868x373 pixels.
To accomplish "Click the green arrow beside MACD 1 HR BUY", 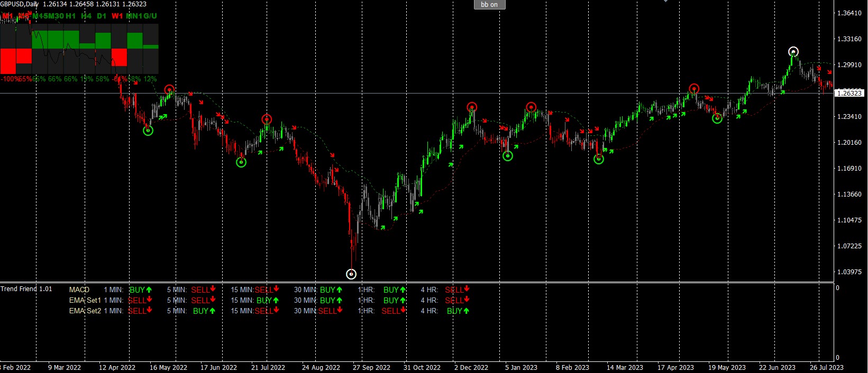I will point(403,290).
